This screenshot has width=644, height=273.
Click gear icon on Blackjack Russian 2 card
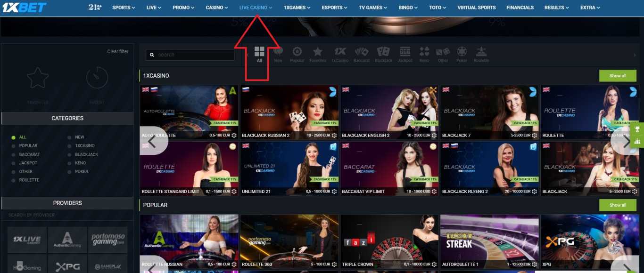point(334,135)
